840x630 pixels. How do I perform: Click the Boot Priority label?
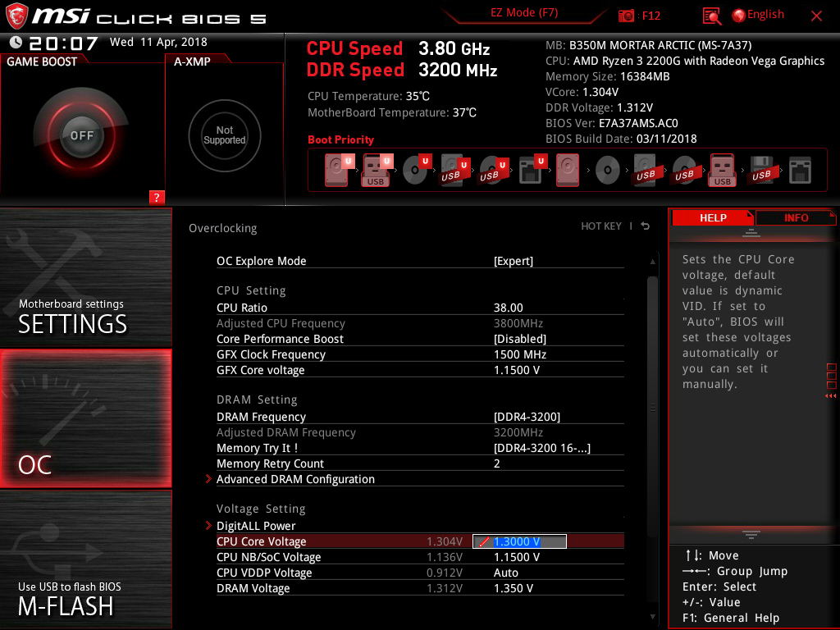(340, 139)
